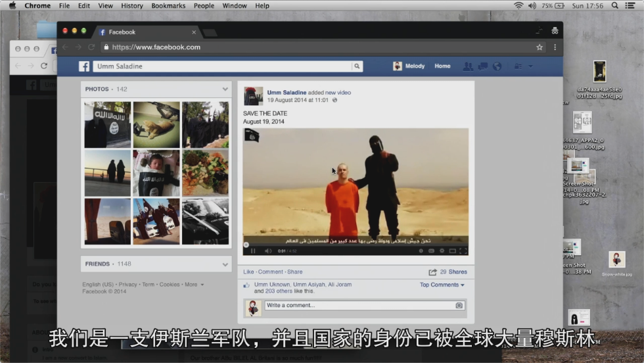Open the People menu
The height and width of the screenshot is (363, 644).
[204, 5]
